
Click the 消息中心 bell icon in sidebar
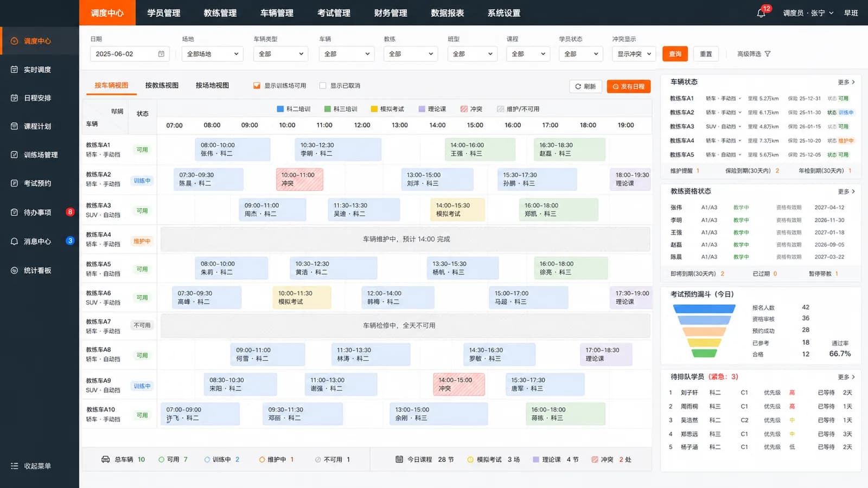click(14, 241)
